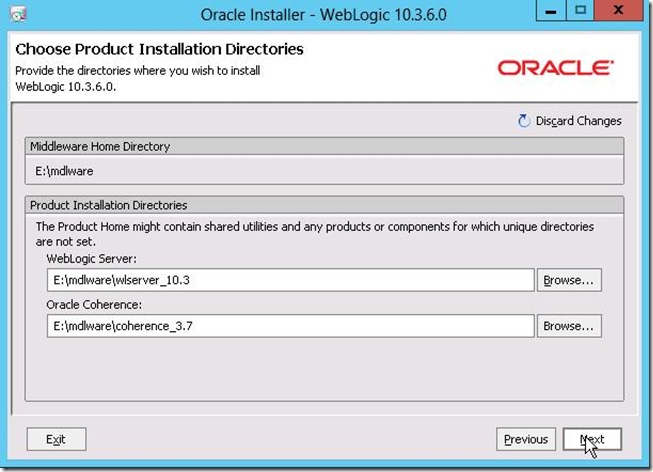This screenshot has height=472, width=653.
Task: Click the 'Oracle Coherence:' label
Action: (94, 305)
